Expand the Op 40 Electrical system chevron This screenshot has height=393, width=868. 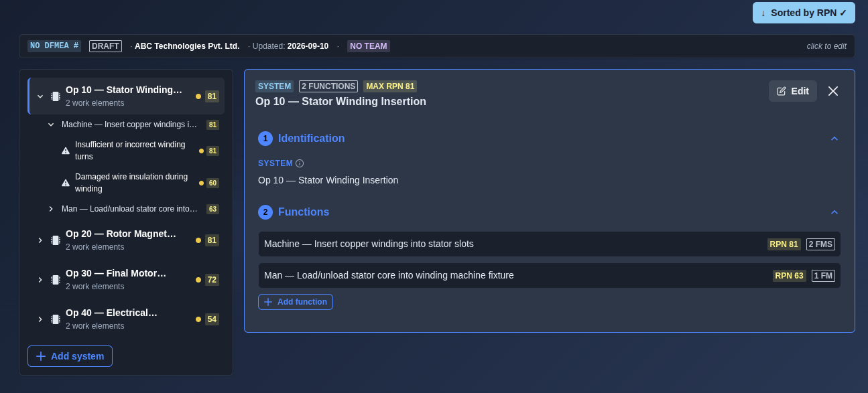40,319
